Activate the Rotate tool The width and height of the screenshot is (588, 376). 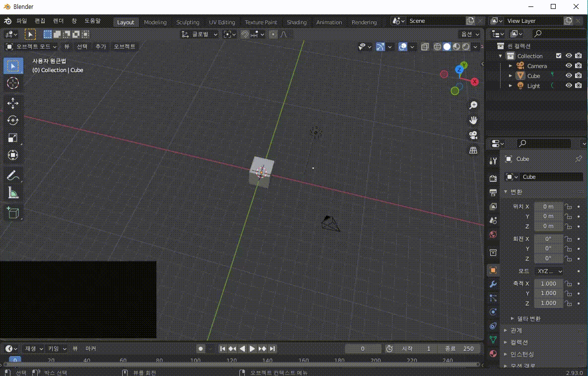point(13,120)
